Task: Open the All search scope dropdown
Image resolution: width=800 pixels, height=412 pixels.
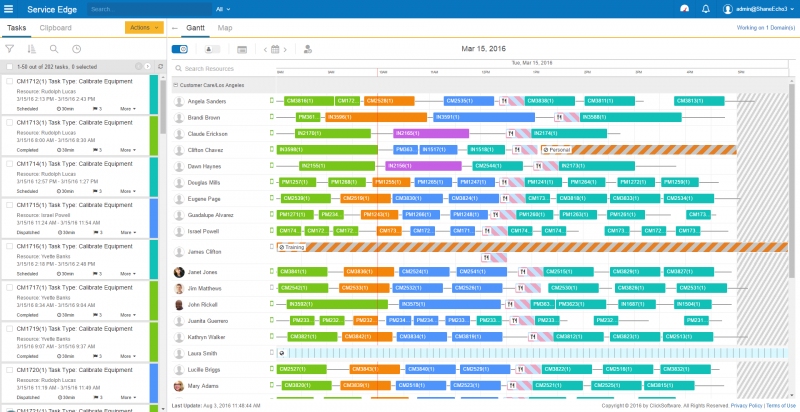Action: 223,9
